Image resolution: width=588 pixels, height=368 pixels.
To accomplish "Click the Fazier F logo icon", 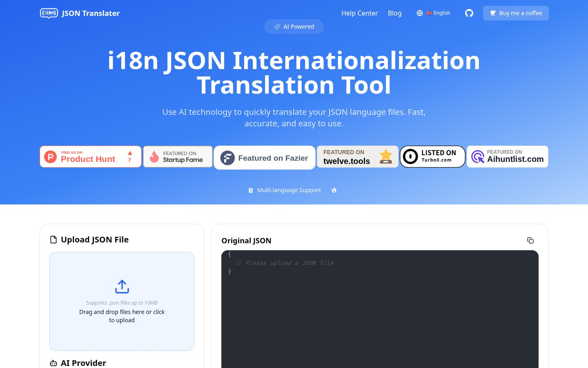I will (227, 158).
